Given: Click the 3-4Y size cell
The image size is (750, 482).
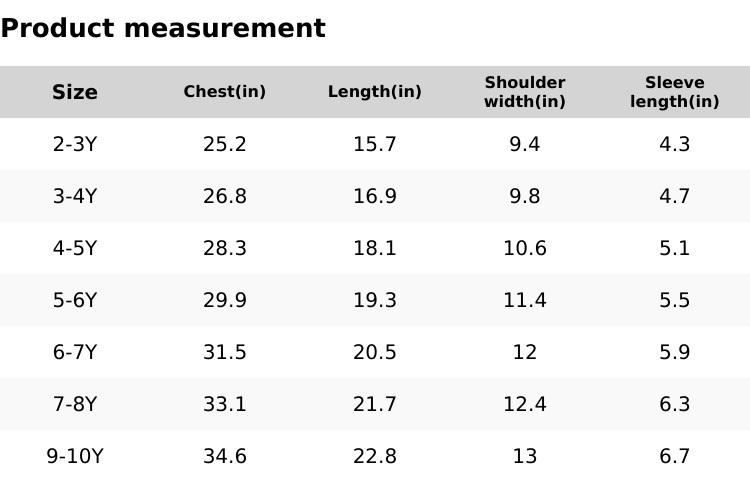Looking at the screenshot, I should click(x=75, y=196).
